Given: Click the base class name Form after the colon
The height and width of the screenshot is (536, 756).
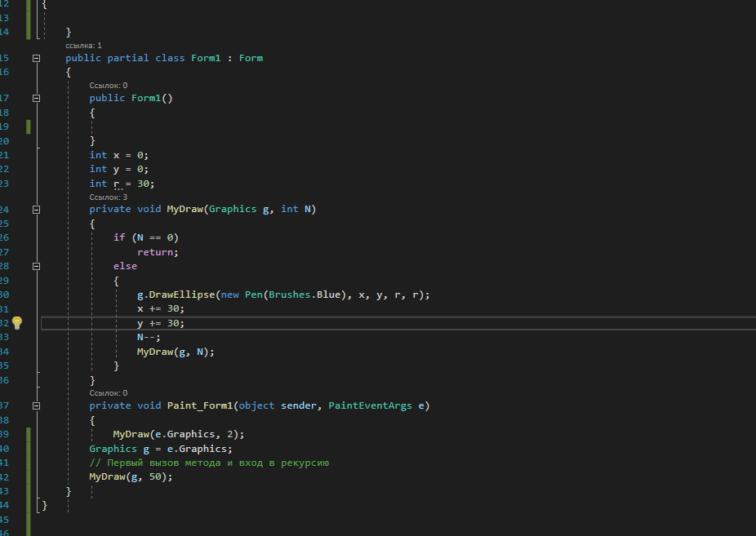Looking at the screenshot, I should click(x=251, y=58).
